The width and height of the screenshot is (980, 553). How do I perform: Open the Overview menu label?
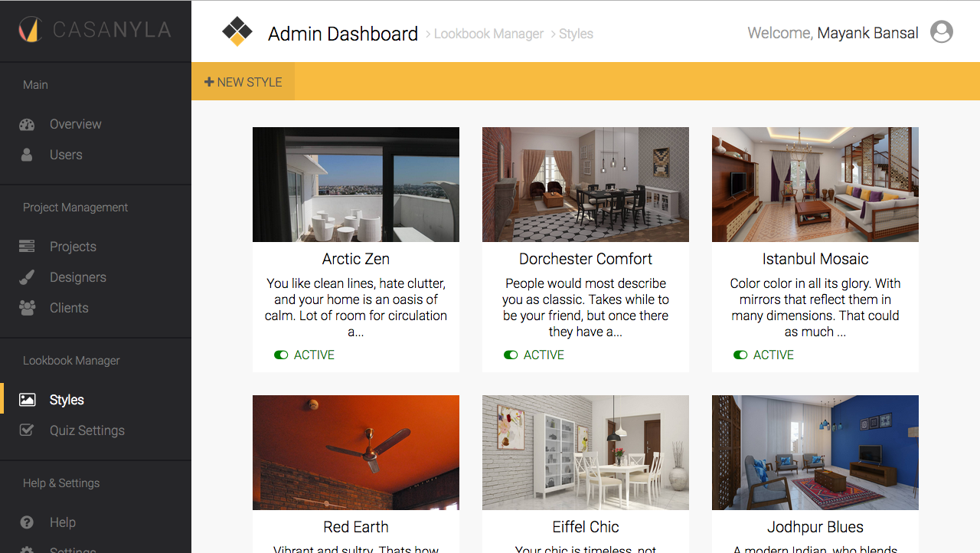coord(75,124)
